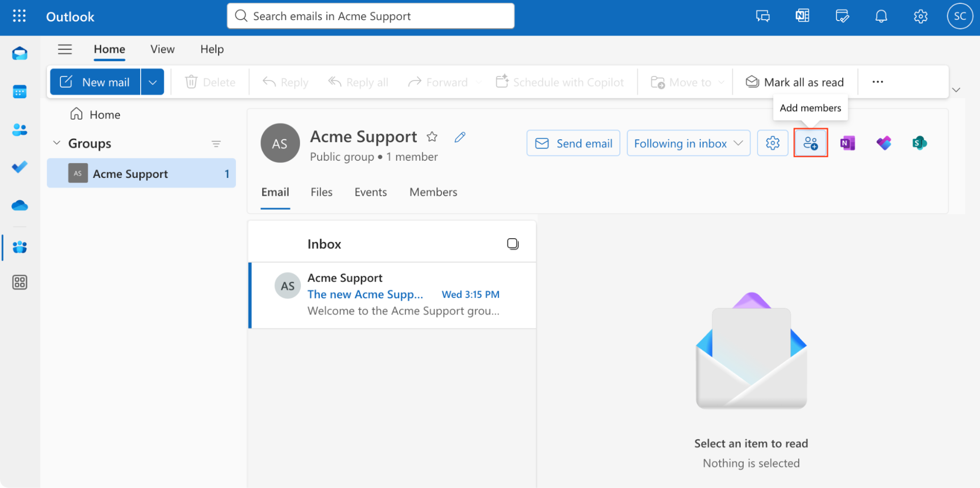Viewport: 980px width, 488px height.
Task: Open My Day icon in header
Action: pos(842,16)
